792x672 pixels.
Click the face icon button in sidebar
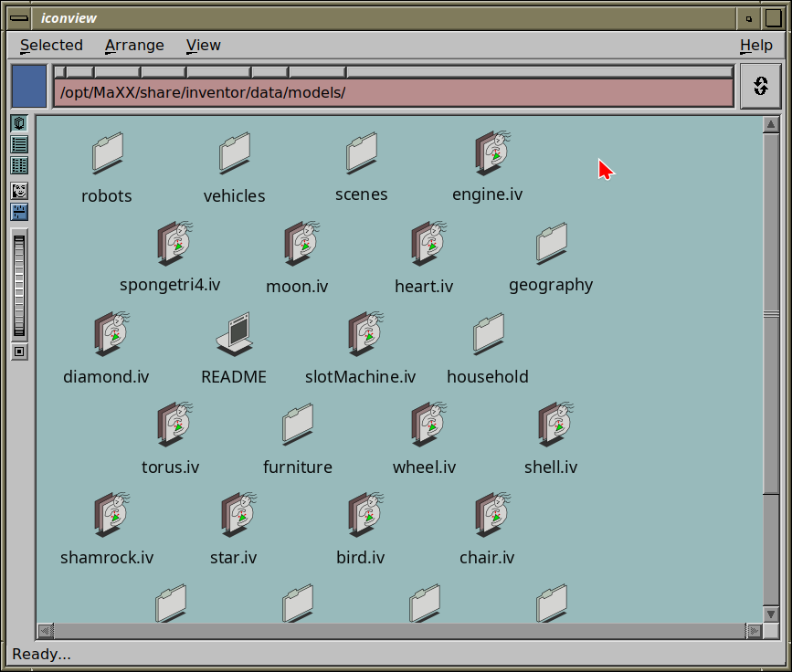point(19,191)
